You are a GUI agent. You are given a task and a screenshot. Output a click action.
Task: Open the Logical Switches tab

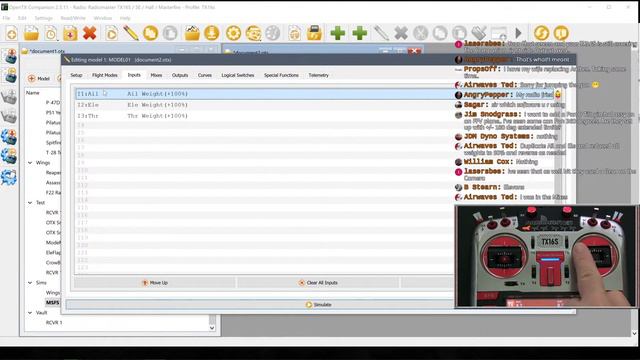[238, 75]
